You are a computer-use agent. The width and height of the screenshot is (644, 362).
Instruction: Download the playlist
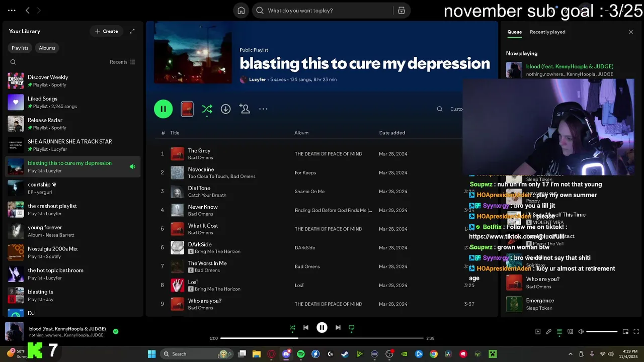pyautogui.click(x=225, y=109)
